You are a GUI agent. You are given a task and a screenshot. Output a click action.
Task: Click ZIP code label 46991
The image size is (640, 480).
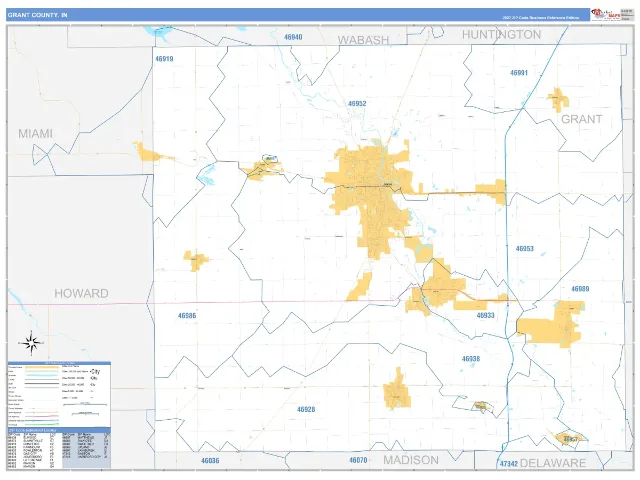[x=519, y=73]
